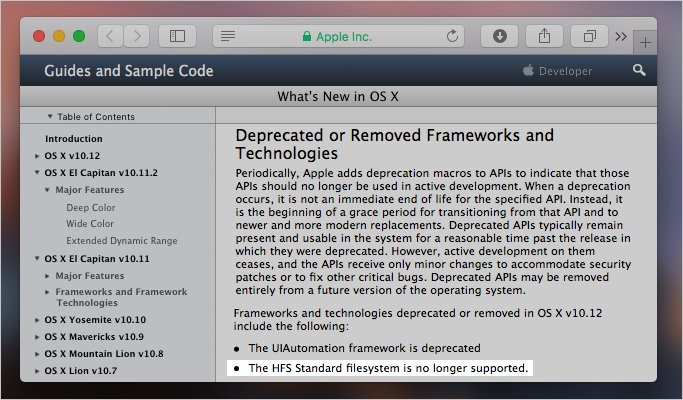This screenshot has height=400, width=683.
Task: Open OS X Mavericks v10.9 chapter link
Action: tap(94, 337)
